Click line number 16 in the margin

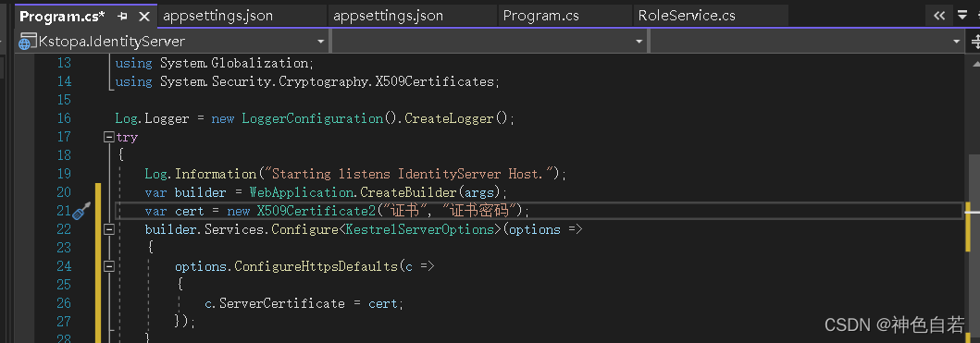point(64,118)
